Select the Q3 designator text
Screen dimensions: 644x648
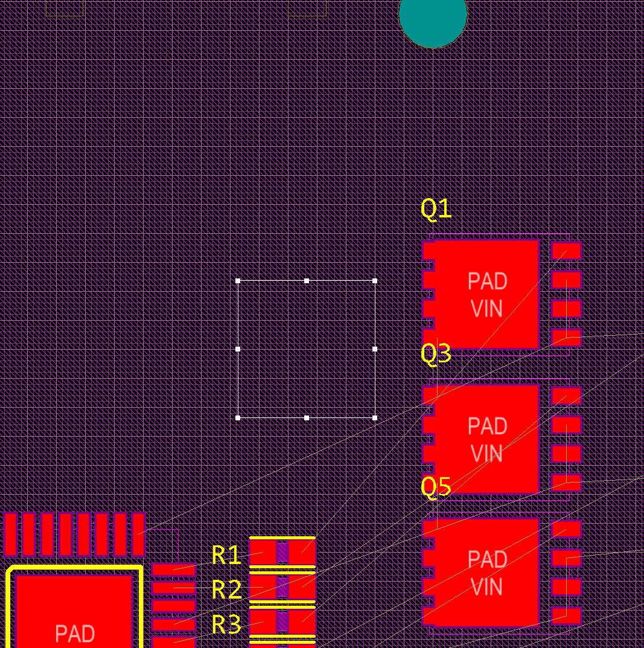pos(436,353)
